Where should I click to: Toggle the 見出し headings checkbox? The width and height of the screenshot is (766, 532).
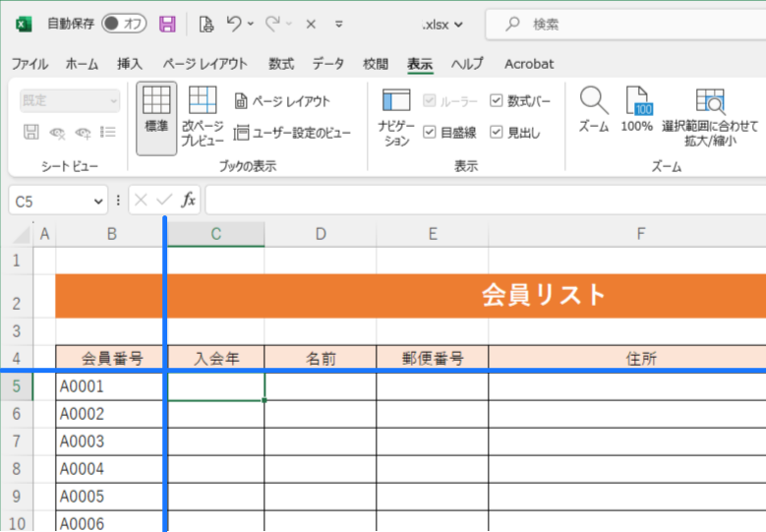click(497, 132)
